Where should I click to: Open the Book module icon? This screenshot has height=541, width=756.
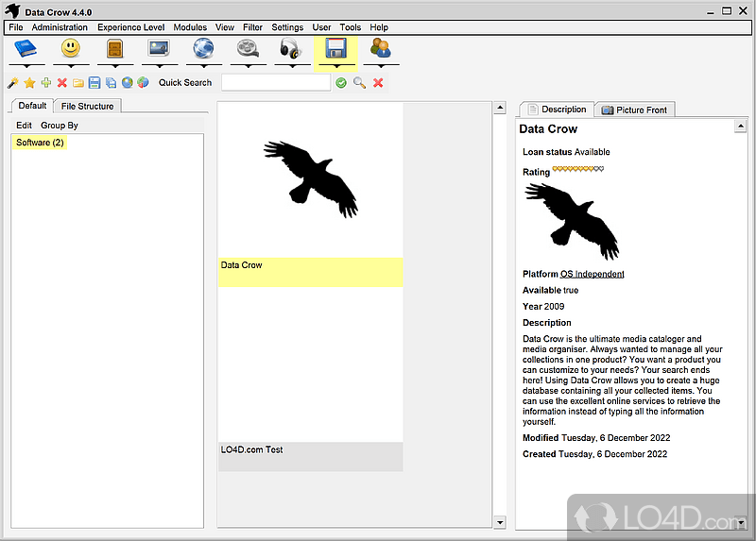pyautogui.click(x=26, y=49)
